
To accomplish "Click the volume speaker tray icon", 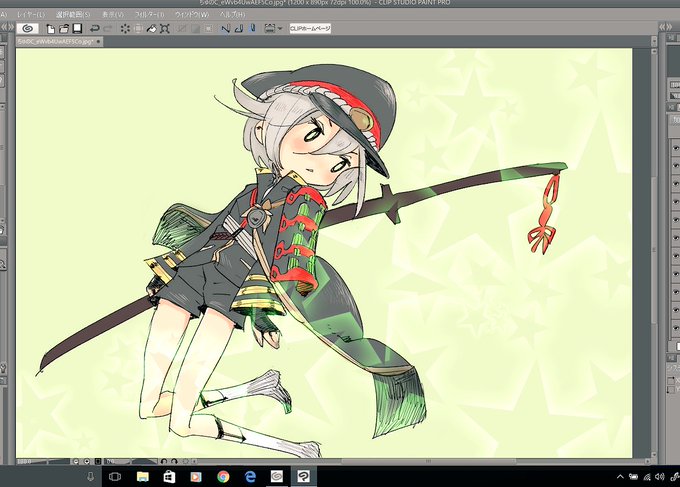I will [660, 477].
